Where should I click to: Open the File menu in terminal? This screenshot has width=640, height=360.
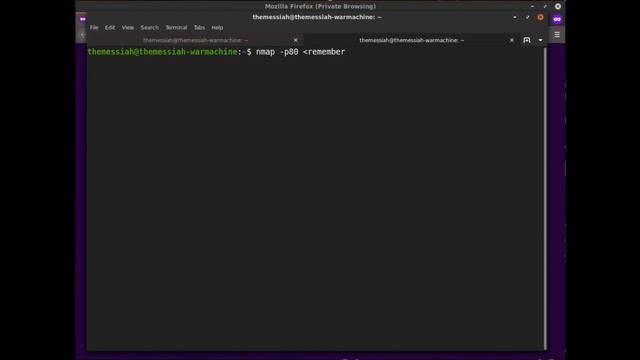click(94, 28)
